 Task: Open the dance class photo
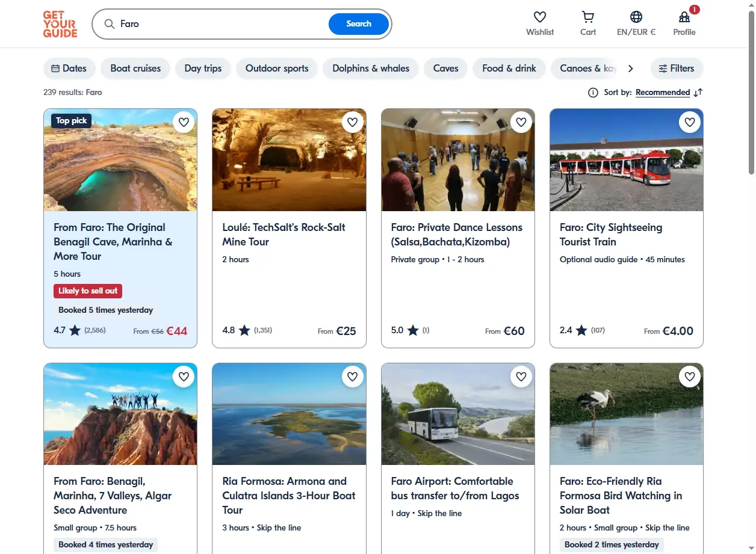click(458, 160)
